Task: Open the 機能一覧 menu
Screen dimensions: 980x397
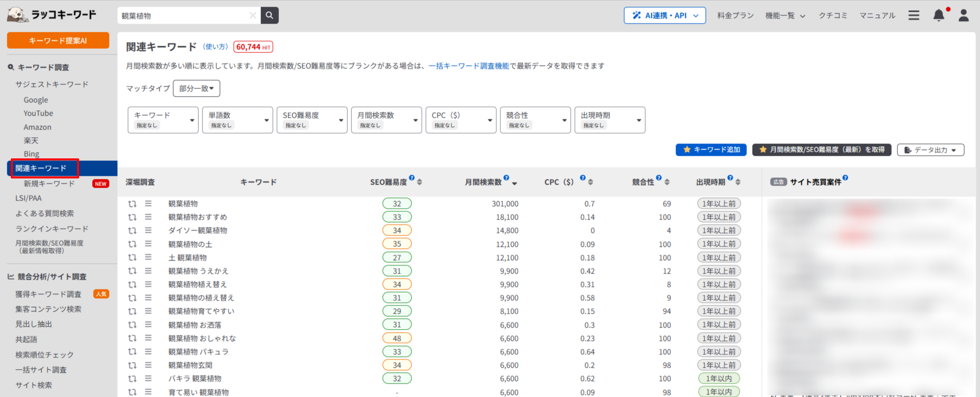Action: pyautogui.click(x=785, y=15)
